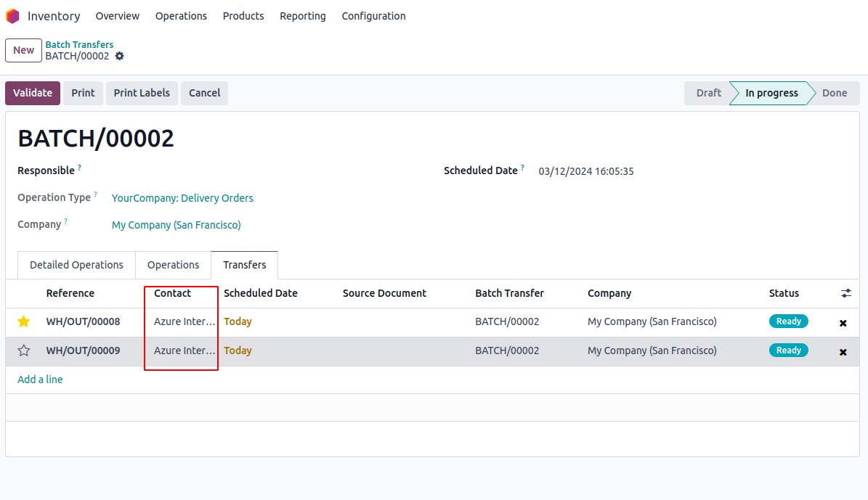Open the Reporting menu

(x=302, y=16)
